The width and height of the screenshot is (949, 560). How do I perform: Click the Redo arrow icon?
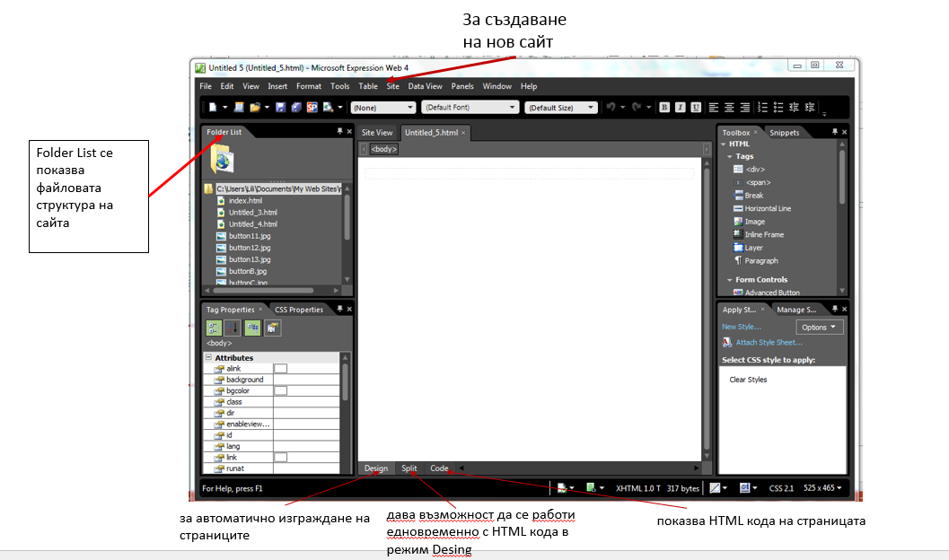click(x=636, y=107)
